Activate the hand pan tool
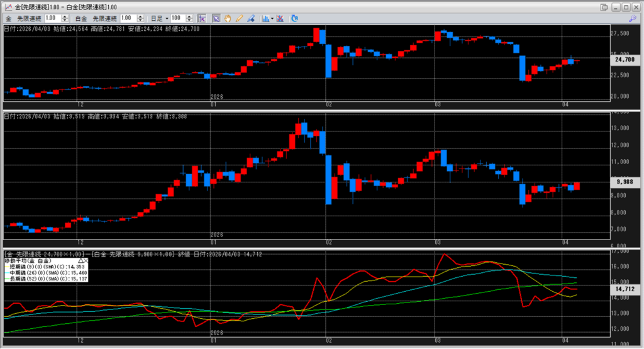Screen dimensions: 644x349 228,18
